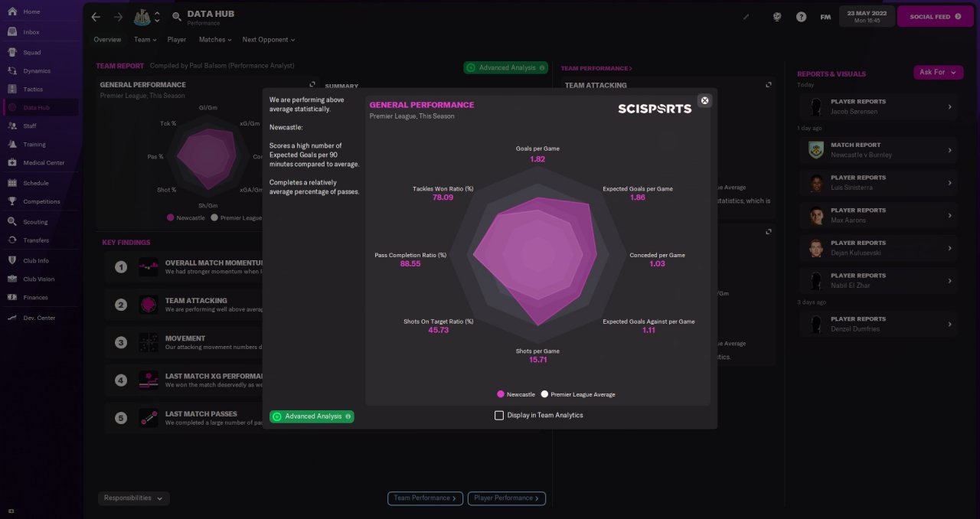Image resolution: width=980 pixels, height=519 pixels.
Task: Open the help question mark icon
Action: pyautogui.click(x=801, y=17)
